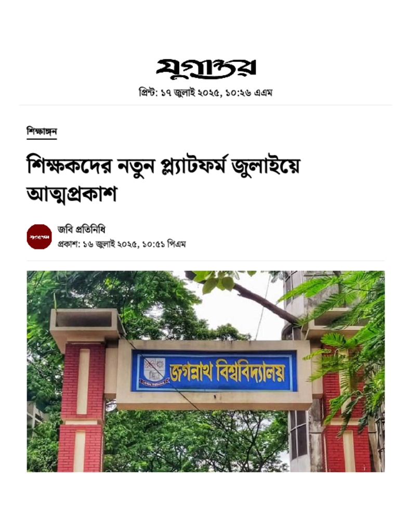This screenshot has width=411, height=532.
Task: Click the round maroon author avatar
Action: click(x=39, y=237)
